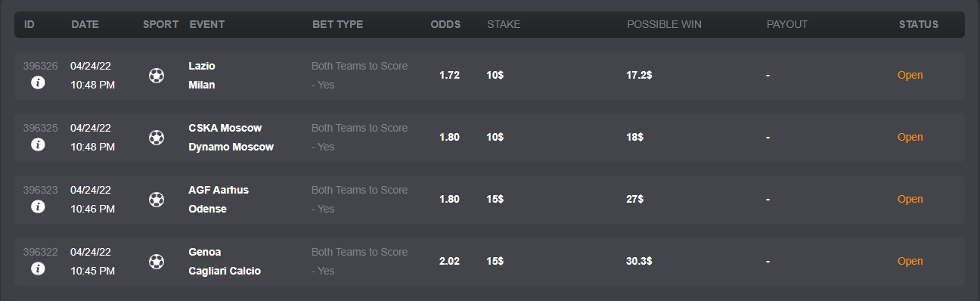Image resolution: width=980 pixels, height=301 pixels.
Task: Click bet ID 396323
Action: tap(40, 190)
